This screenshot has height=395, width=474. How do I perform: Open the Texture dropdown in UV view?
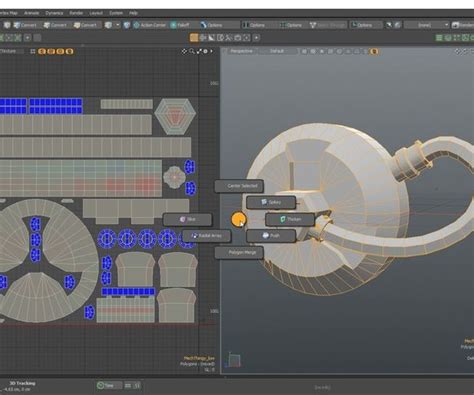point(12,51)
